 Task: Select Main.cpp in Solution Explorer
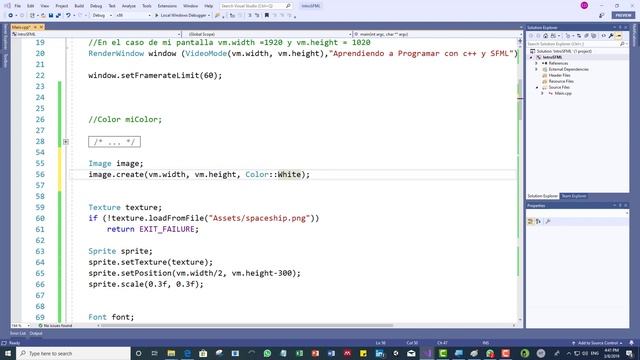tap(562, 93)
